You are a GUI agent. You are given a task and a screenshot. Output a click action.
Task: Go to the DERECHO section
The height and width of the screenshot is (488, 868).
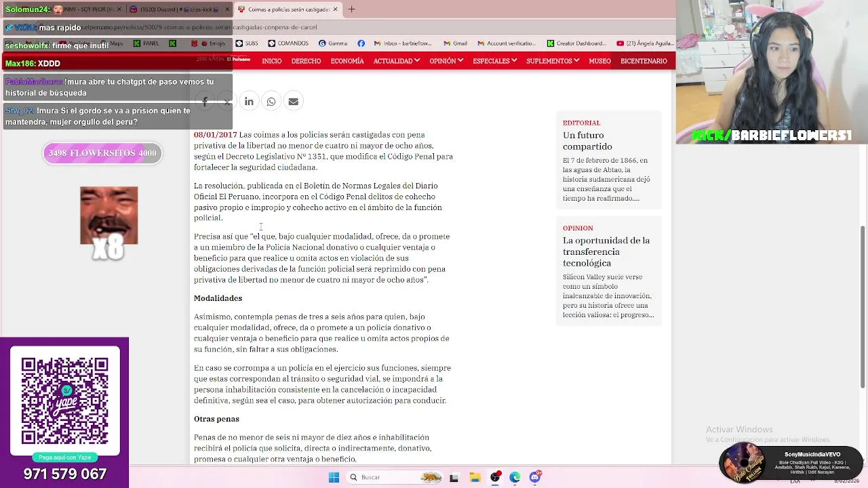click(x=306, y=61)
